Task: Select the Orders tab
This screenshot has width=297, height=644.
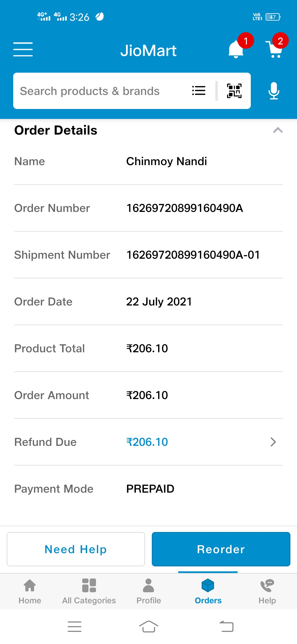Action: point(208,591)
